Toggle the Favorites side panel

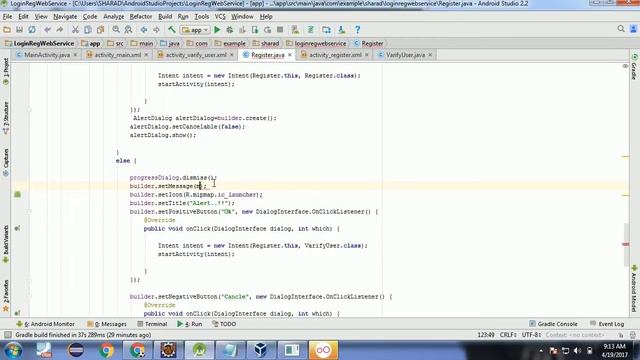6,296
